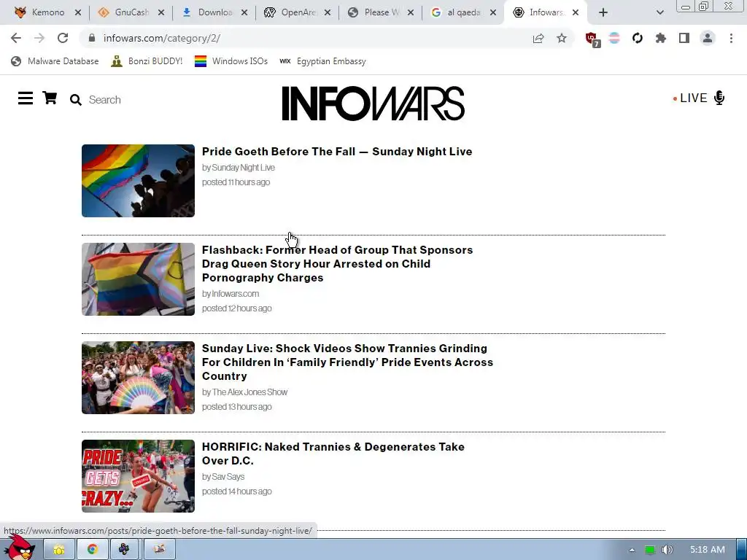Click the share page icon
The width and height of the screenshot is (747, 560).
tap(538, 38)
